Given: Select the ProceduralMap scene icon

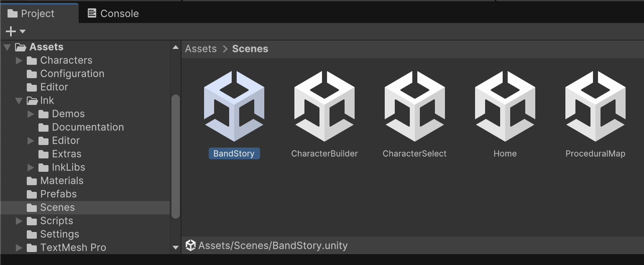Looking at the screenshot, I should [x=595, y=106].
